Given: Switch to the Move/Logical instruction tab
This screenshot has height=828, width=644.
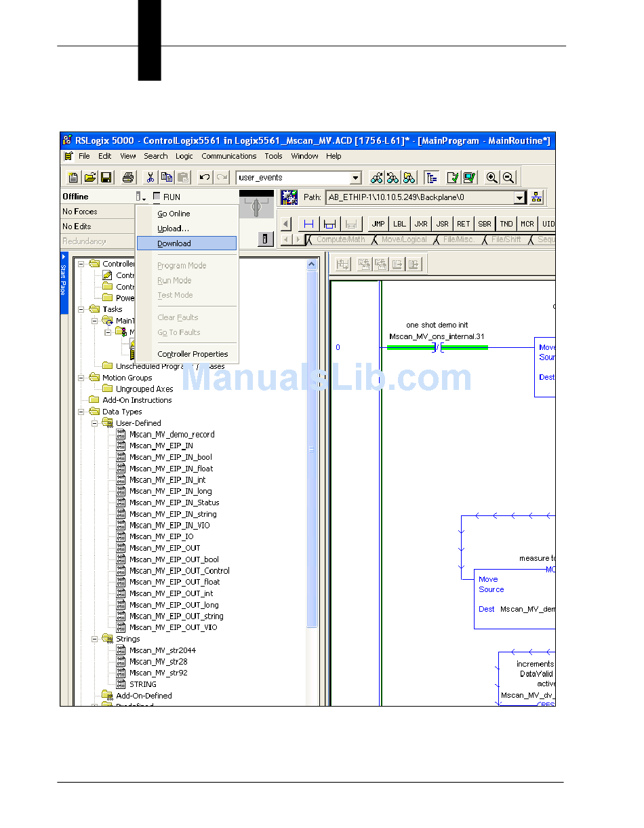Looking at the screenshot, I should coord(404,239).
